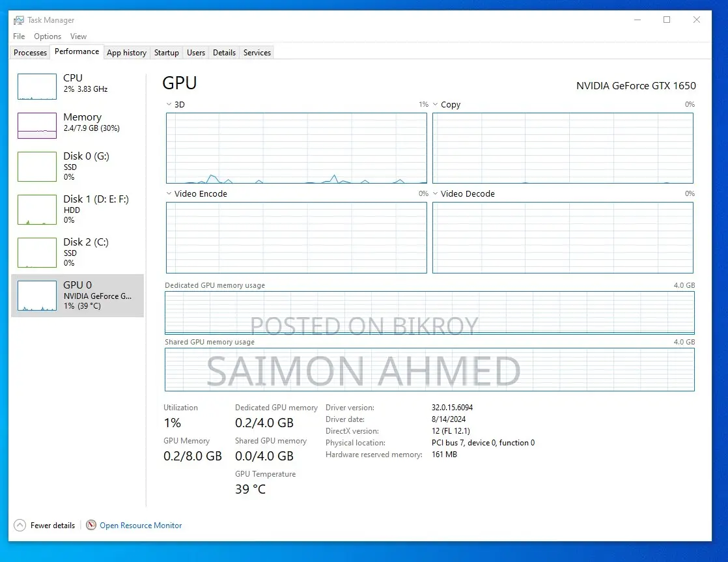Viewport: 728px width, 562px height.
Task: Select the Memory mini graph thumbnail
Action: pos(37,126)
